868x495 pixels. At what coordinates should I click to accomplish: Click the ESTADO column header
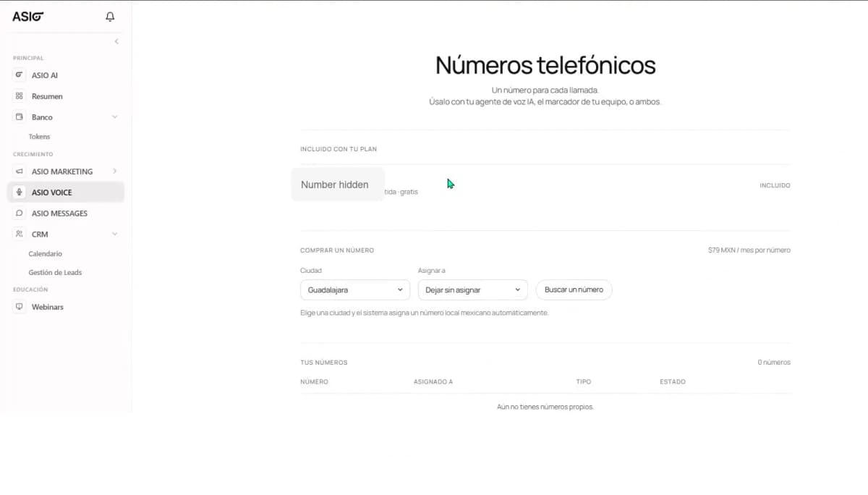[x=673, y=381]
